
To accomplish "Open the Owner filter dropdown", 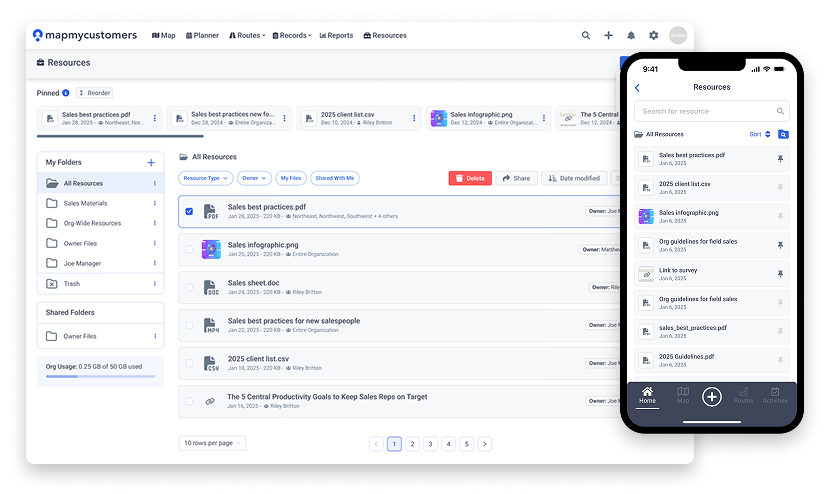I will (255, 178).
